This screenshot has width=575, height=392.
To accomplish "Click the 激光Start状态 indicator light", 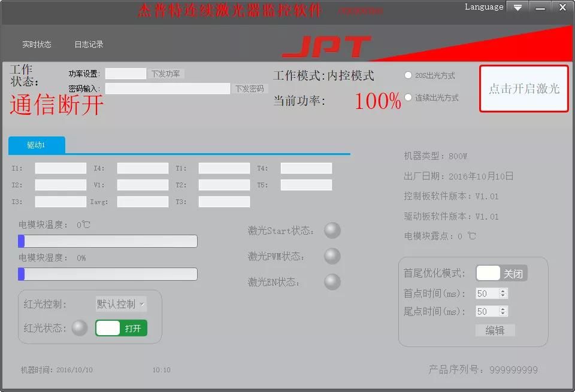I will coord(332,230).
